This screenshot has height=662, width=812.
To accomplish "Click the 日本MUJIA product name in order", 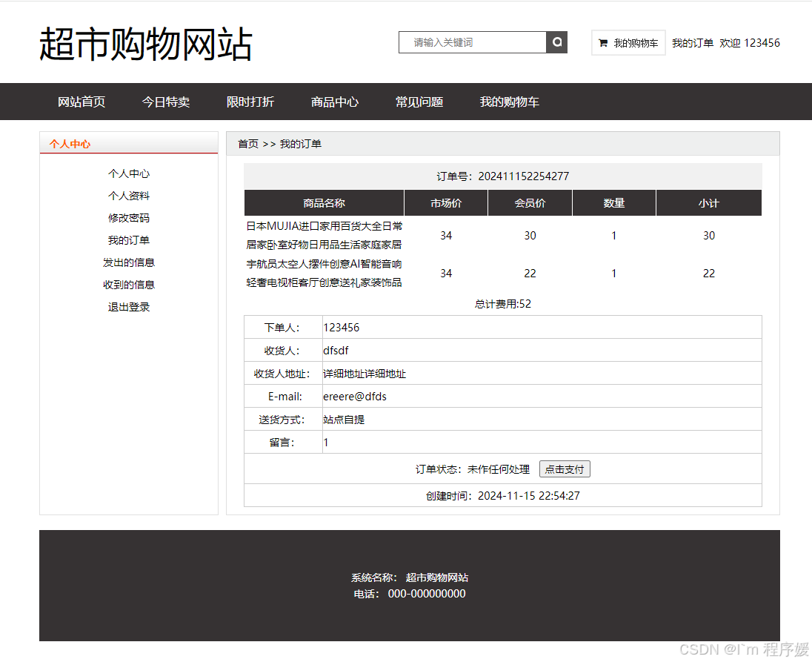I will click(325, 235).
